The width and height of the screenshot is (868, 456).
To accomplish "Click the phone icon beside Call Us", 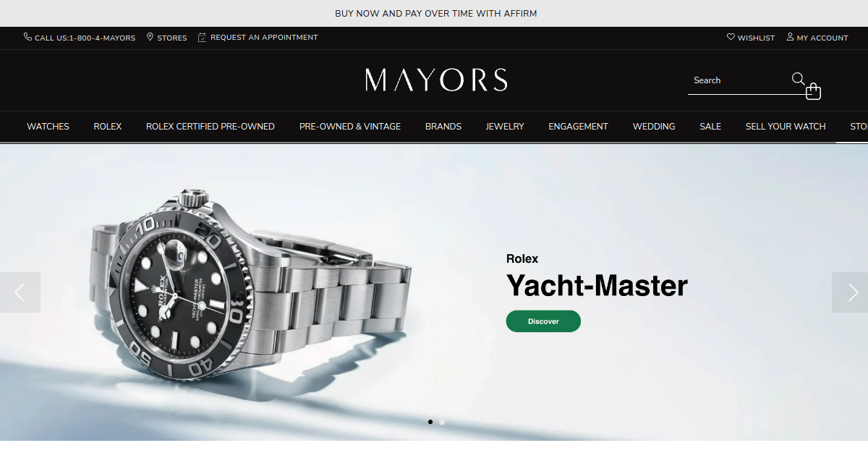I will [x=27, y=37].
